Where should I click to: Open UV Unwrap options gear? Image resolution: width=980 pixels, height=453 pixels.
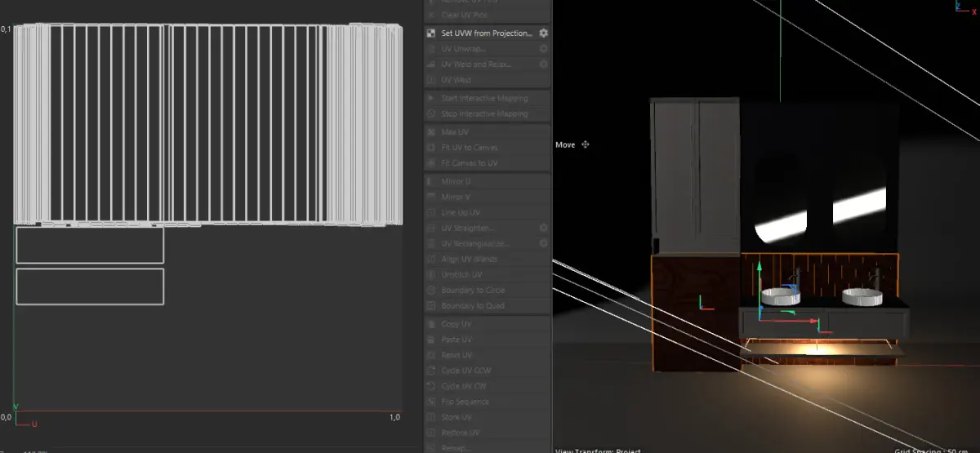coord(544,49)
